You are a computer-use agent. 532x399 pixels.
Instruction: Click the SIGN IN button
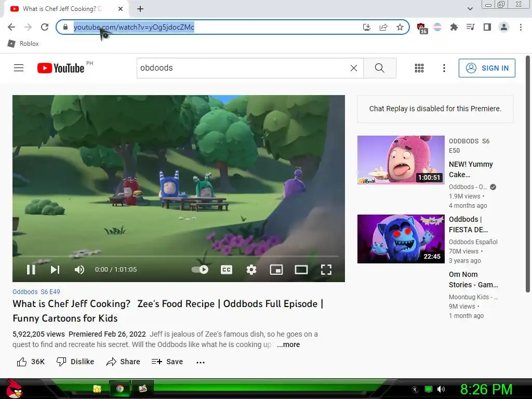coord(487,68)
